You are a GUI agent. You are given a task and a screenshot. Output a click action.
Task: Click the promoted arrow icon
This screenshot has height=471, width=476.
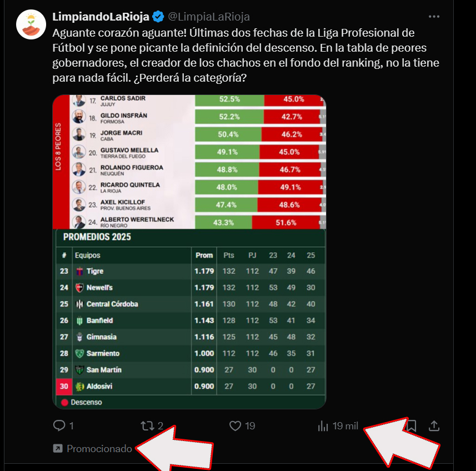click(57, 448)
